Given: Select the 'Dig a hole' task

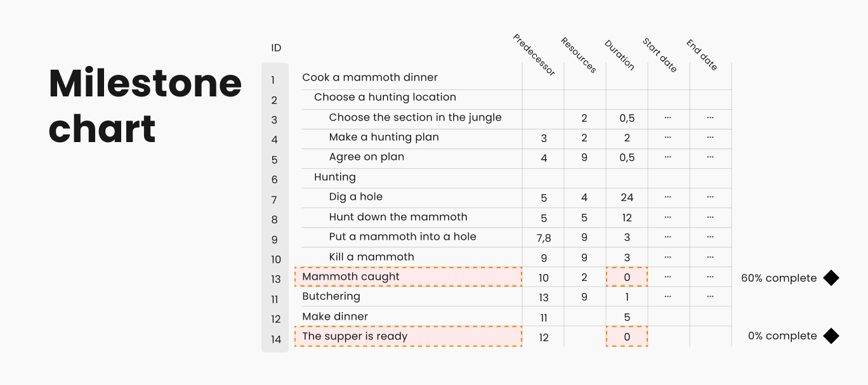Looking at the screenshot, I should (355, 197).
